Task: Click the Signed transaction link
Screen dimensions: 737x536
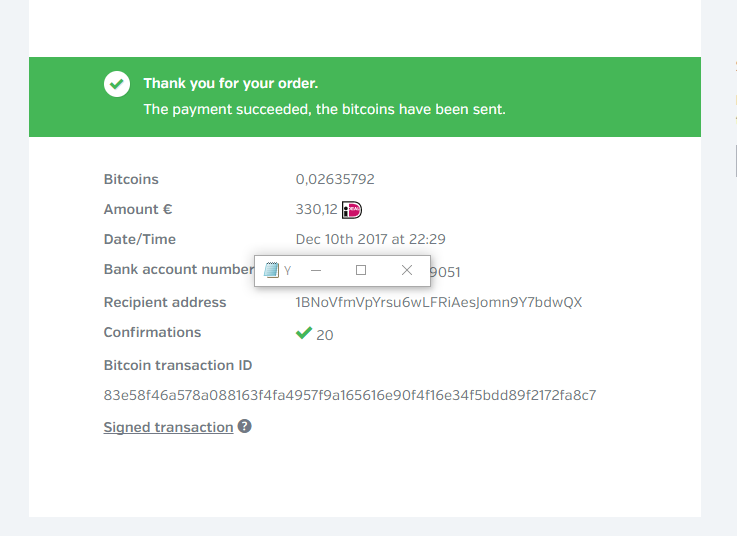Action: tap(168, 427)
